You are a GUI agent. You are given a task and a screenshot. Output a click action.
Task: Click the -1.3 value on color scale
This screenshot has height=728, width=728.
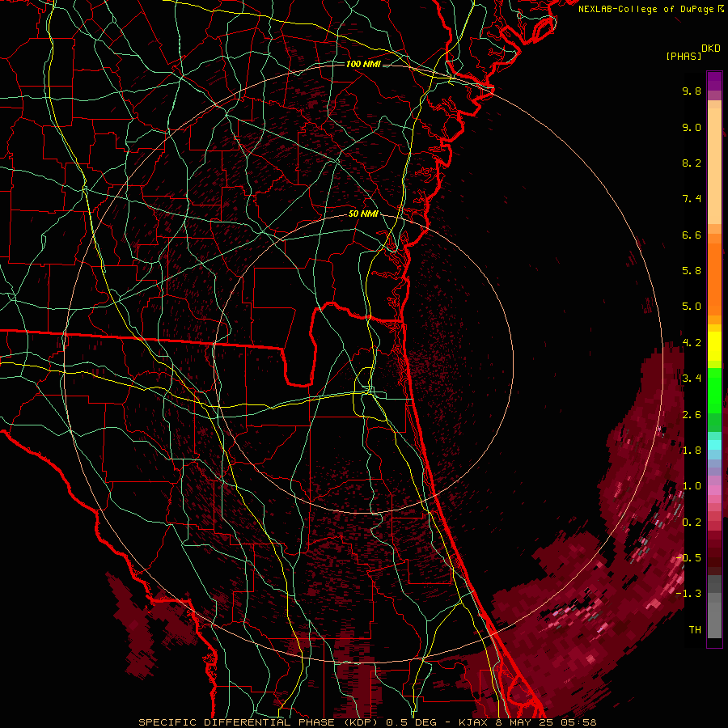(689, 594)
